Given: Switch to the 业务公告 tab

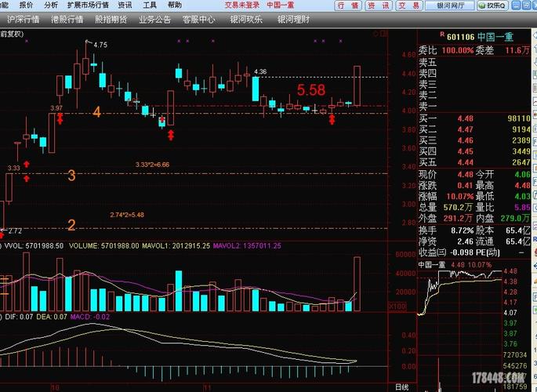Looking at the screenshot, I should [x=154, y=20].
